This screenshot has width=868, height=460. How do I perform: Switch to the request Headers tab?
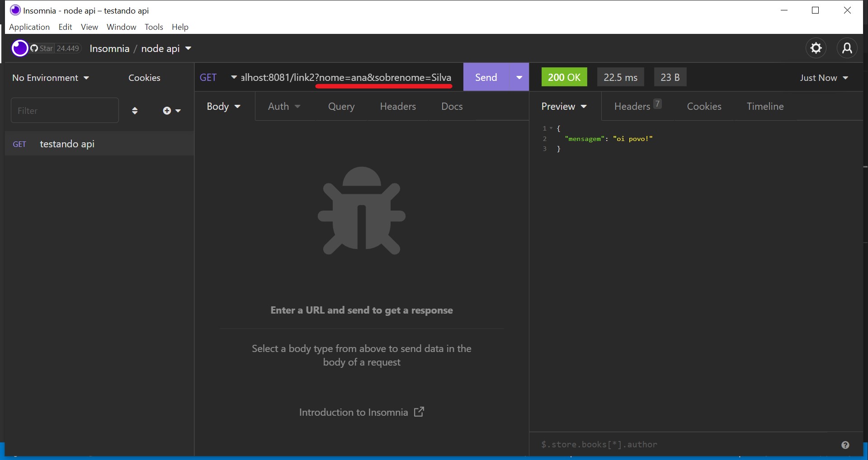point(398,106)
